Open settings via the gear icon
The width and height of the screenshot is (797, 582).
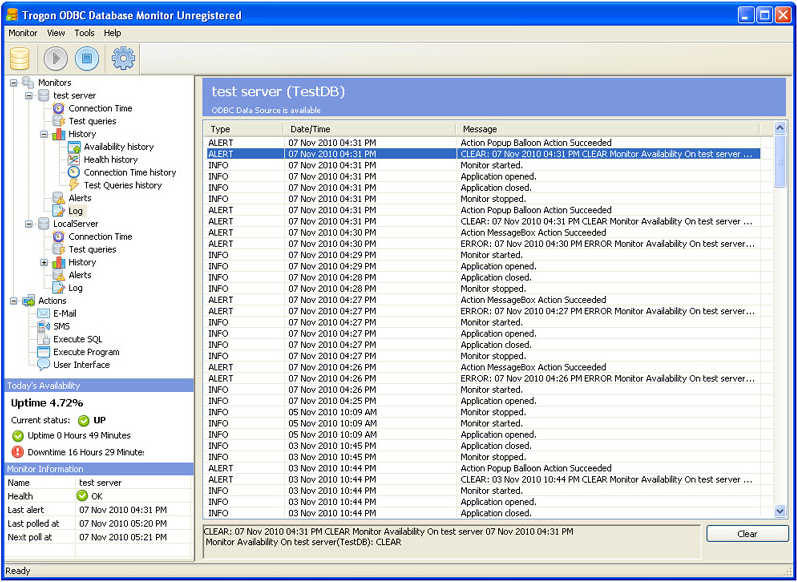click(123, 58)
